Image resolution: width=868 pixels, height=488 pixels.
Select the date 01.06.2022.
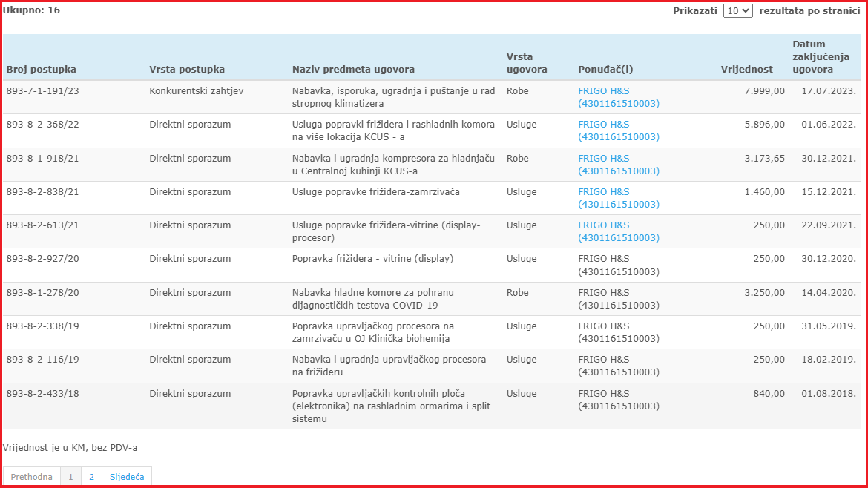[x=829, y=125]
